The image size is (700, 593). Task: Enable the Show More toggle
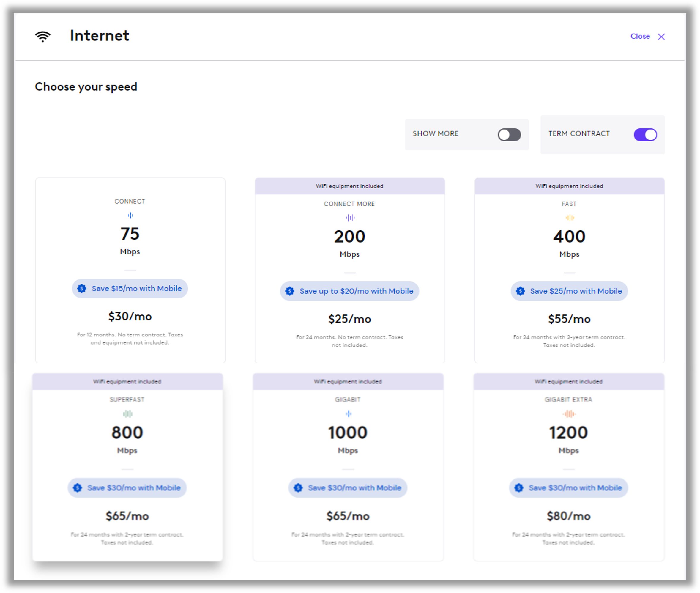(x=509, y=135)
